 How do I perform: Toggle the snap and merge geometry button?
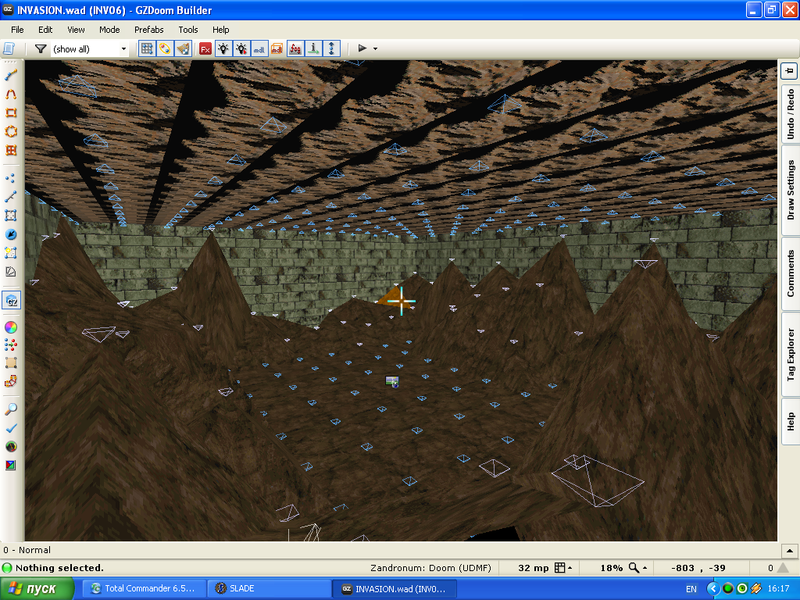164,49
